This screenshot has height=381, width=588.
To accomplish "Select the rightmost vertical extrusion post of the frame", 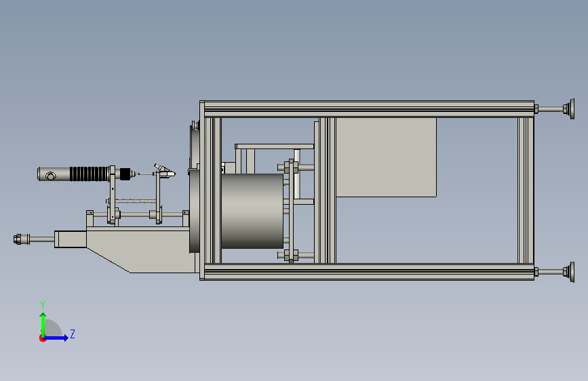I will [526, 190].
